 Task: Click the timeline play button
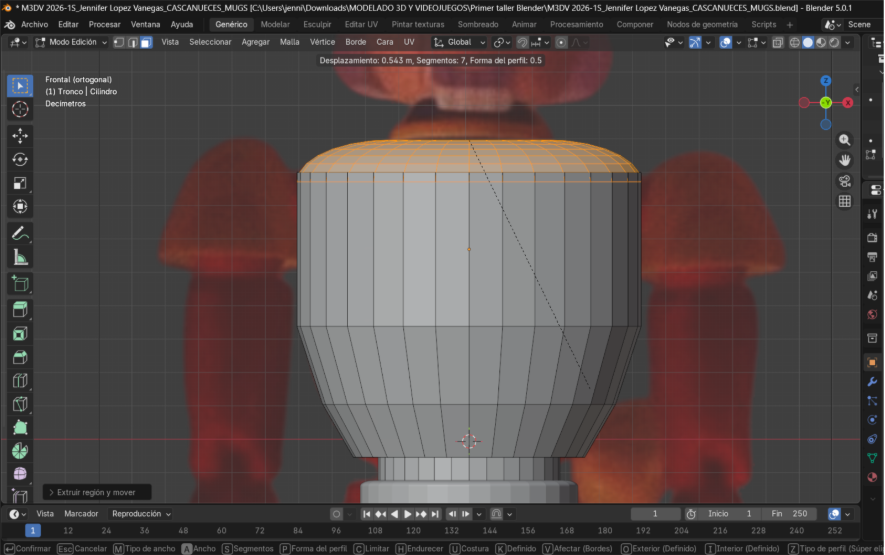click(x=408, y=514)
